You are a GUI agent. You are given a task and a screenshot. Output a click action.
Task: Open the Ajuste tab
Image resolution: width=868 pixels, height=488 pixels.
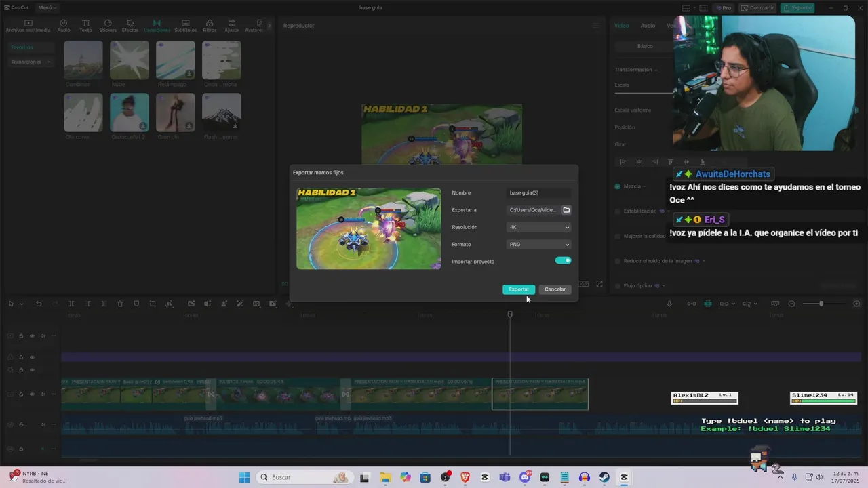coord(232,26)
